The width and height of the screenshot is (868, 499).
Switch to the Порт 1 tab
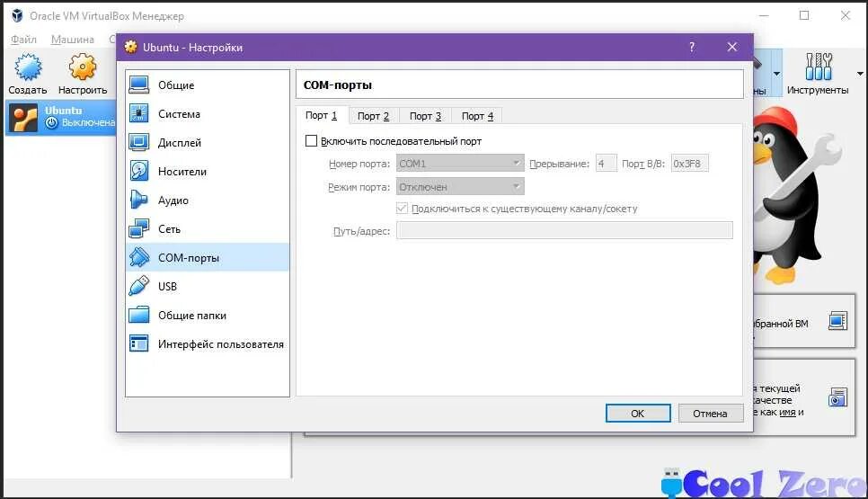(x=321, y=115)
